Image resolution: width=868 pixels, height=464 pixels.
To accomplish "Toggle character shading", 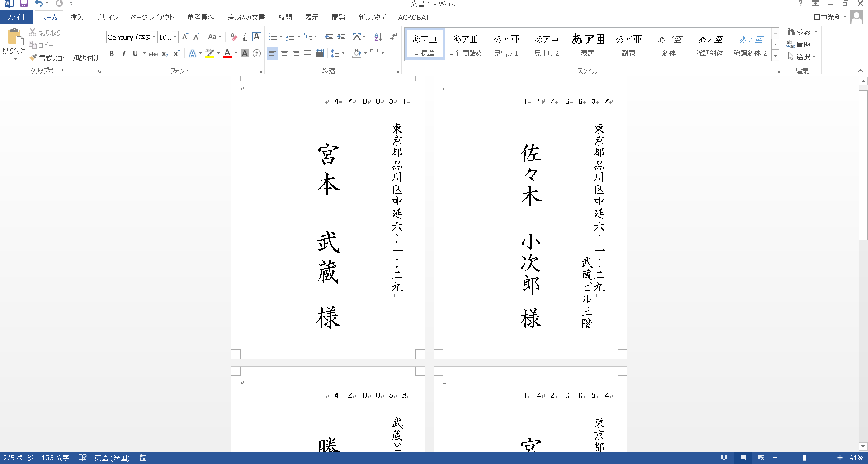I will click(245, 53).
